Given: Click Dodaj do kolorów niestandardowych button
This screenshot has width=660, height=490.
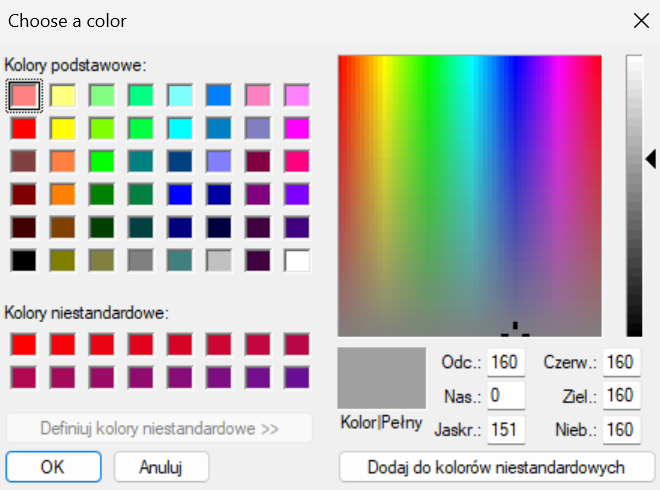Looking at the screenshot, I should pos(496,467).
